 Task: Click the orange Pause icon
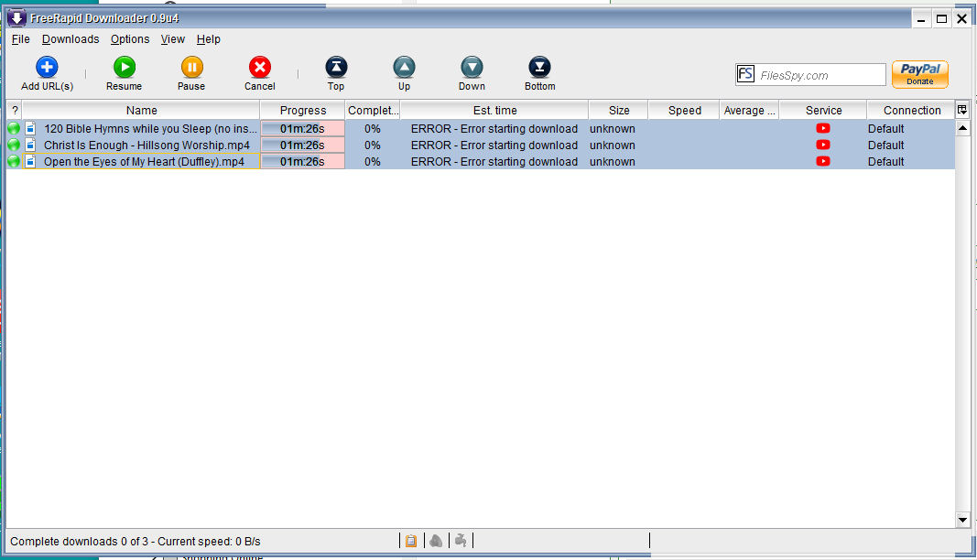pyautogui.click(x=191, y=68)
